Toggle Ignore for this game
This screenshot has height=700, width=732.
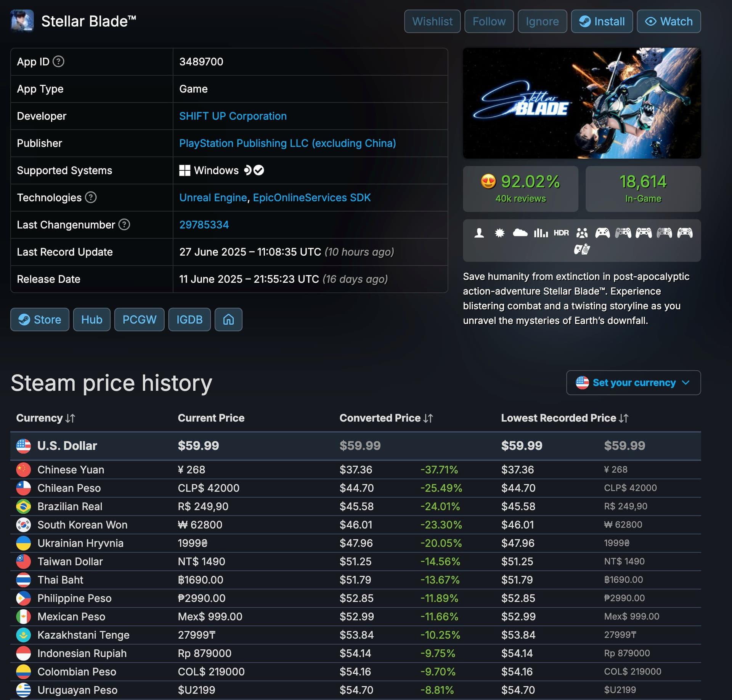[542, 21]
